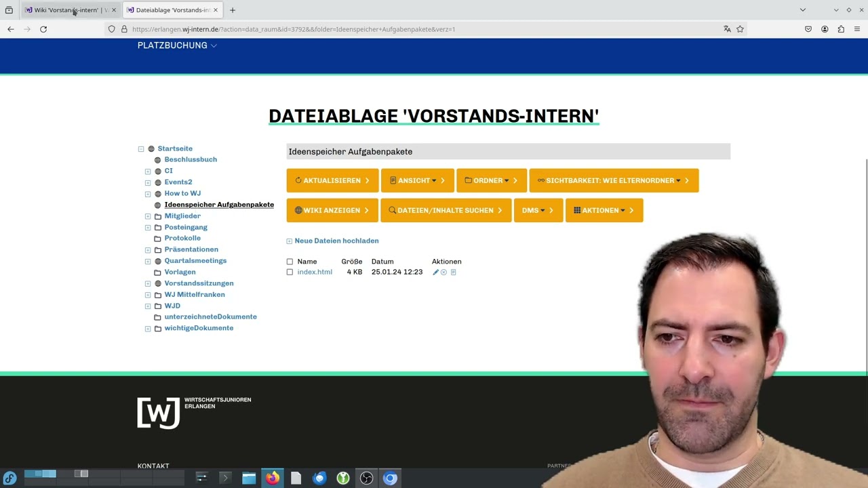Image resolution: width=868 pixels, height=488 pixels.
Task: Expand the Mitglieder folder
Action: coord(148,216)
